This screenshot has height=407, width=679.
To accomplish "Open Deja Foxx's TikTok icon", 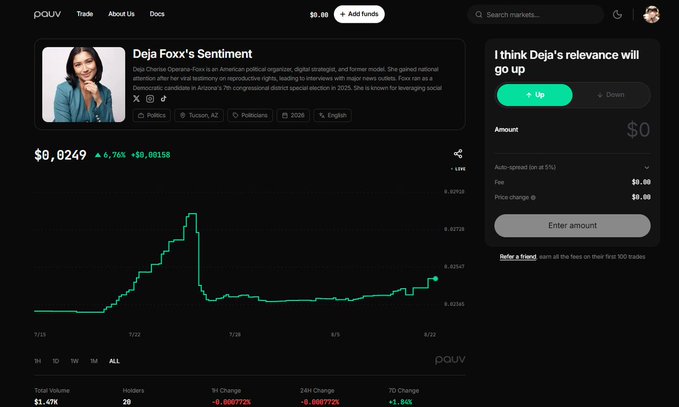I will click(164, 99).
